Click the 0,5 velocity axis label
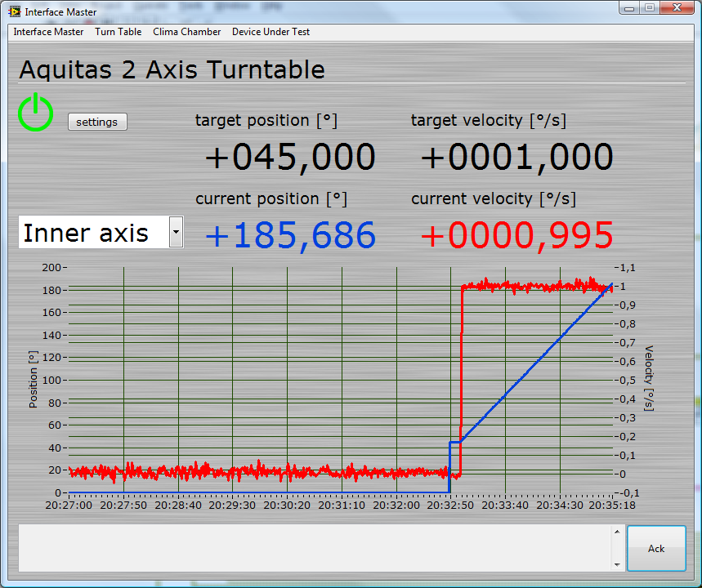This screenshot has height=588, width=702. [628, 381]
